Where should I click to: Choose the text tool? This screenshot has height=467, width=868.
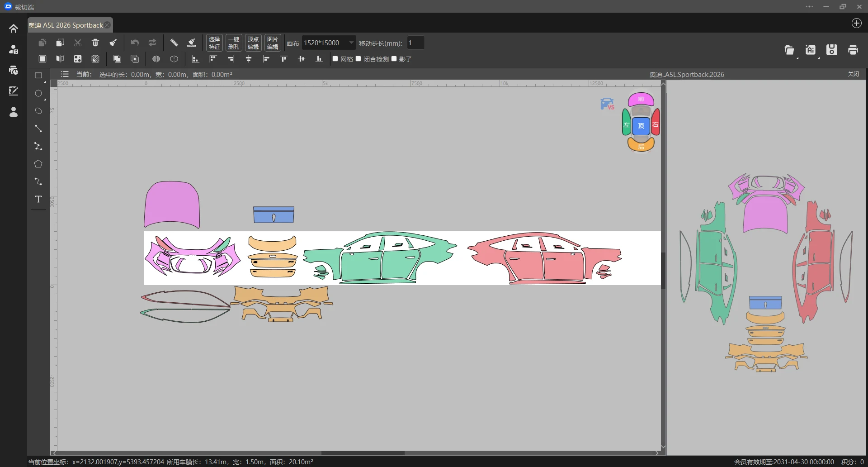coord(38,199)
